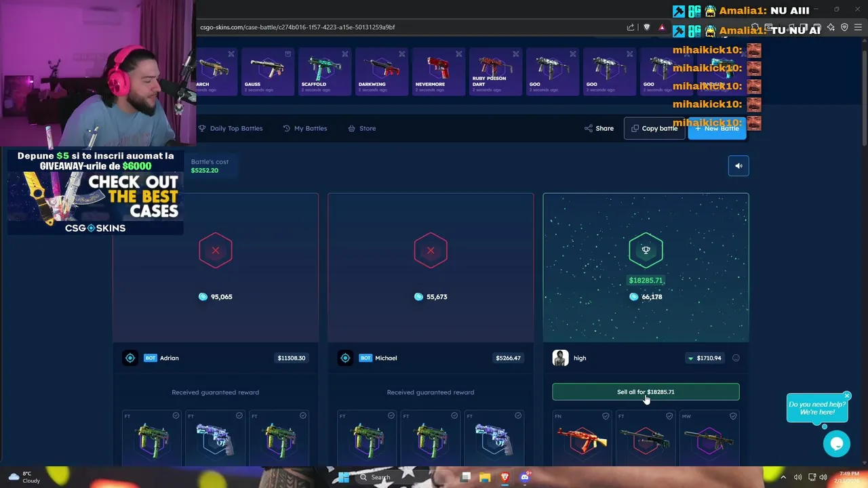868x488 pixels.
Task: Click the Brave Rewards triangle icon
Action: (x=662, y=27)
